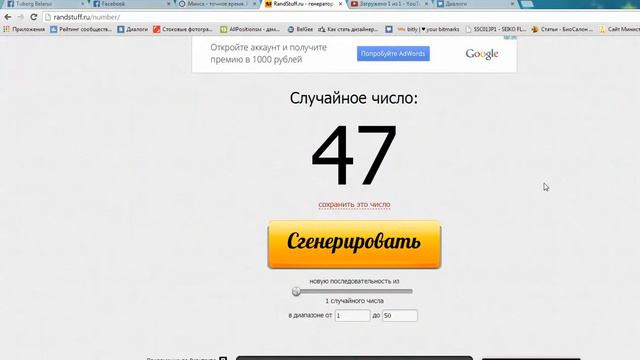Switch to the Facebook tab
Image resolution: width=640 pixels, height=360 pixels.
coord(131,4)
